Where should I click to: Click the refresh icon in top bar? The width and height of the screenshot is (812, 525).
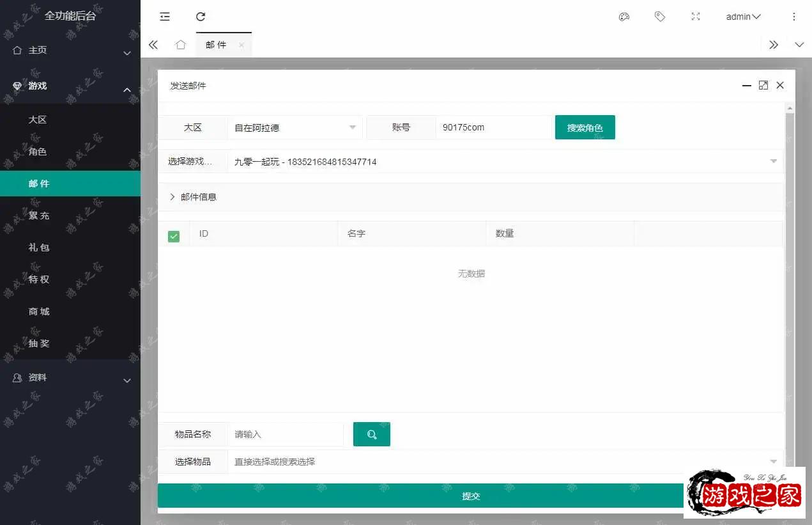[x=201, y=17]
